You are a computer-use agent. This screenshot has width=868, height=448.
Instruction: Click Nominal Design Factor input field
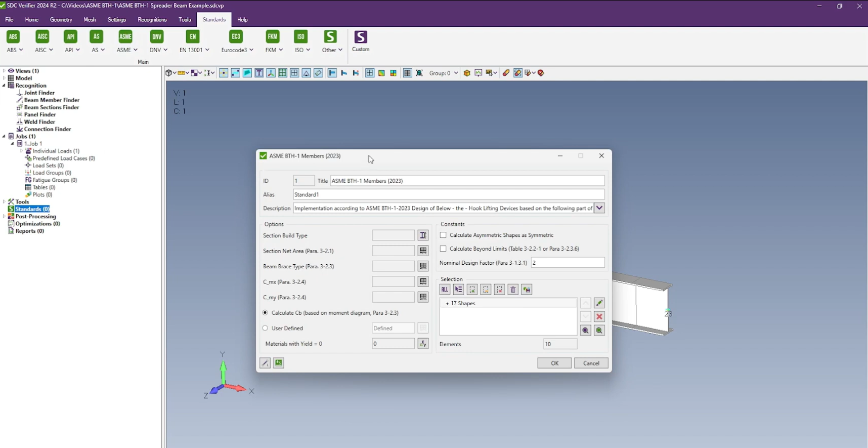tap(568, 263)
